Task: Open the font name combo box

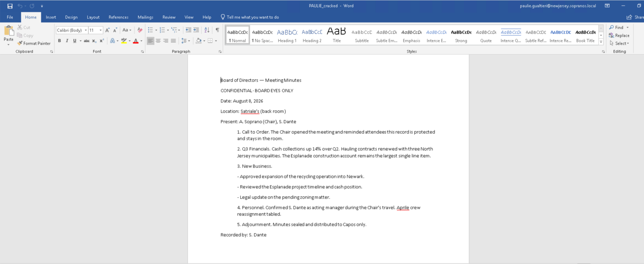Action: [x=72, y=30]
